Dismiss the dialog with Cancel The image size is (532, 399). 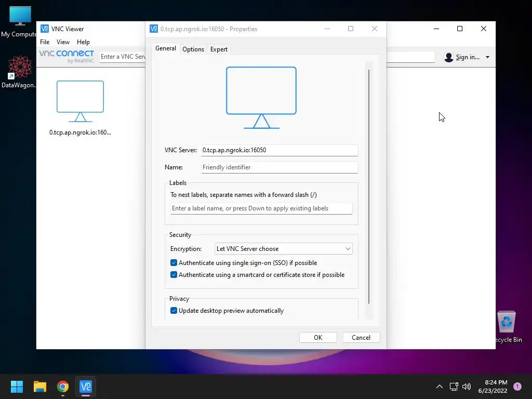(361, 337)
